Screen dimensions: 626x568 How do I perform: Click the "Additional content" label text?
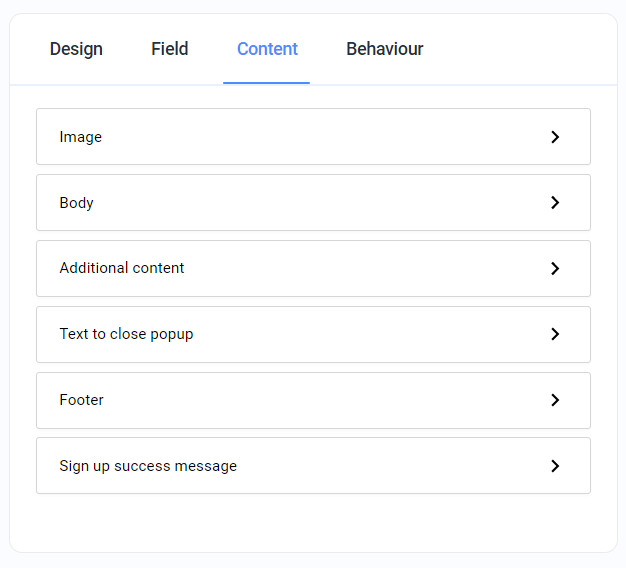click(x=122, y=268)
